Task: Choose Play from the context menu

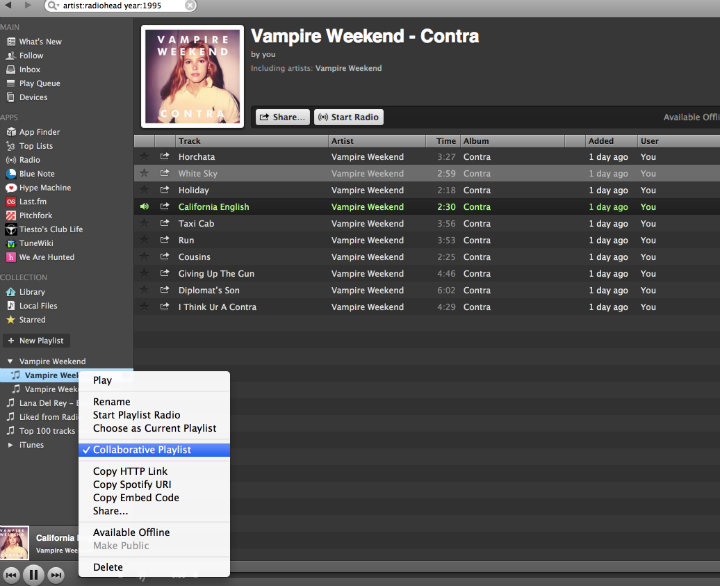Action: click(x=154, y=380)
